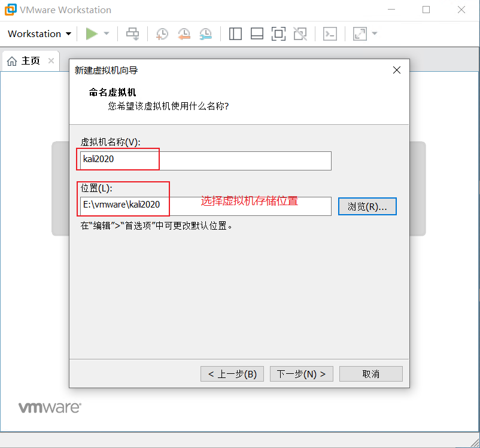Click the 虚拟机名称(V): label
Viewport: 480px width, 448px height.
click(110, 142)
